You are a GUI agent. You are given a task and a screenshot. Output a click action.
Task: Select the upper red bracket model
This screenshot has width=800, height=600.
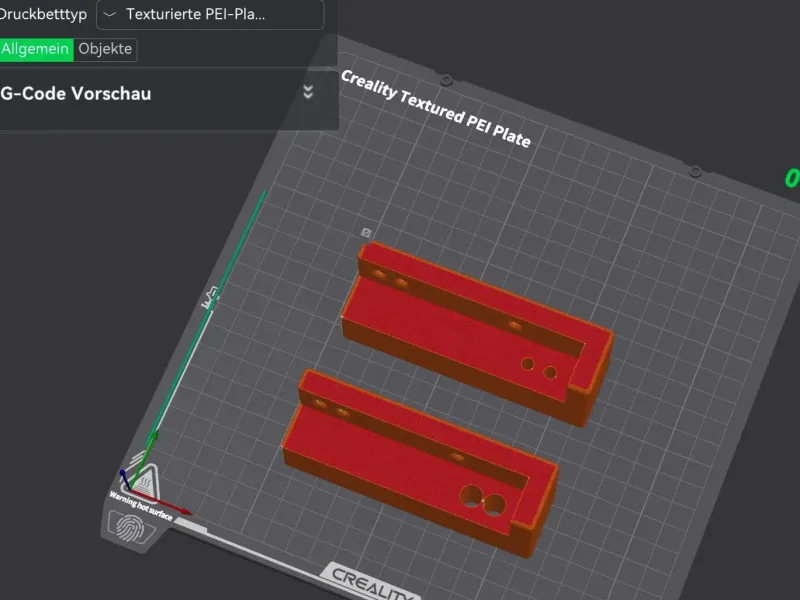pyautogui.click(x=477, y=332)
